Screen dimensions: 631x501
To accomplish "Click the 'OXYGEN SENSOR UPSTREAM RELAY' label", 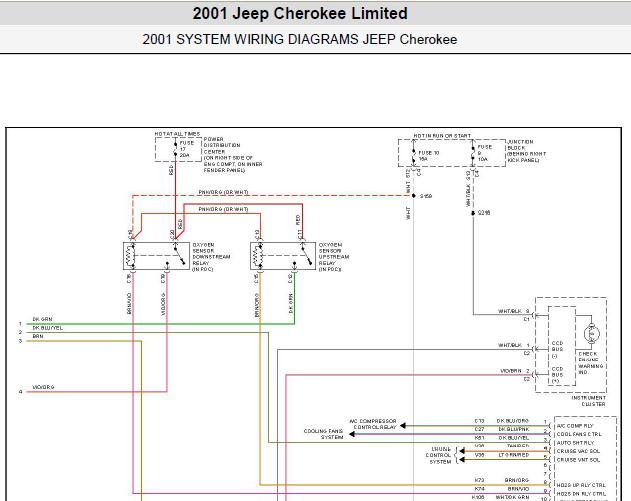I will [x=334, y=257].
